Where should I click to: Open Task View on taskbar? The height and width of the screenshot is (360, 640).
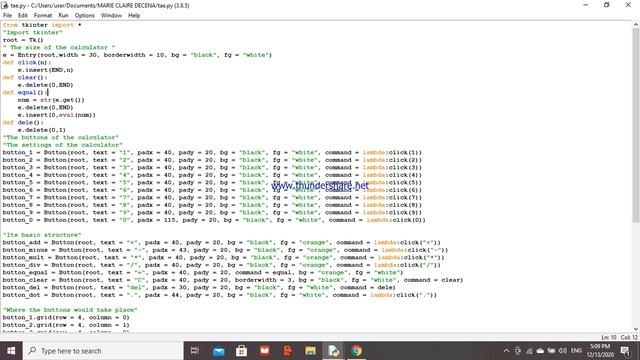point(195,351)
